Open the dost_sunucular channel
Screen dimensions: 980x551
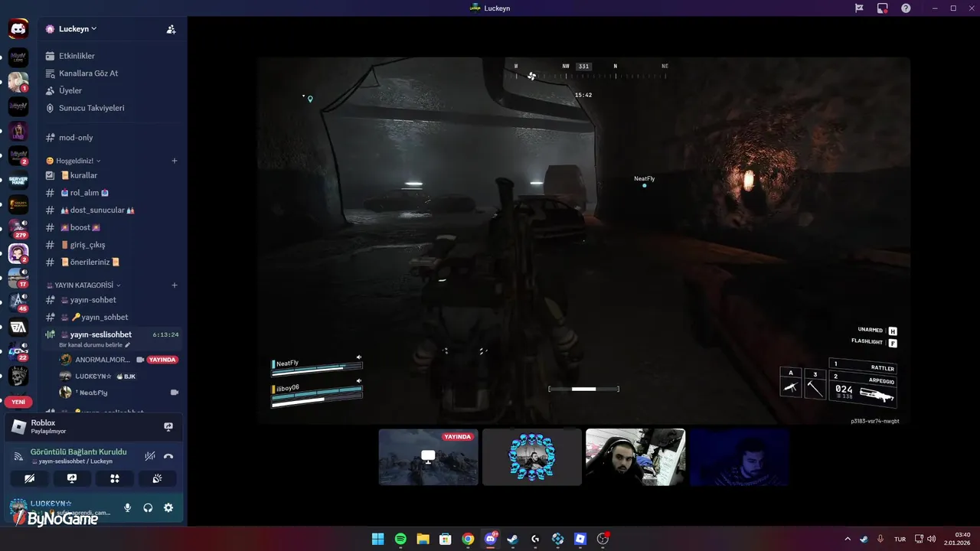click(113, 210)
